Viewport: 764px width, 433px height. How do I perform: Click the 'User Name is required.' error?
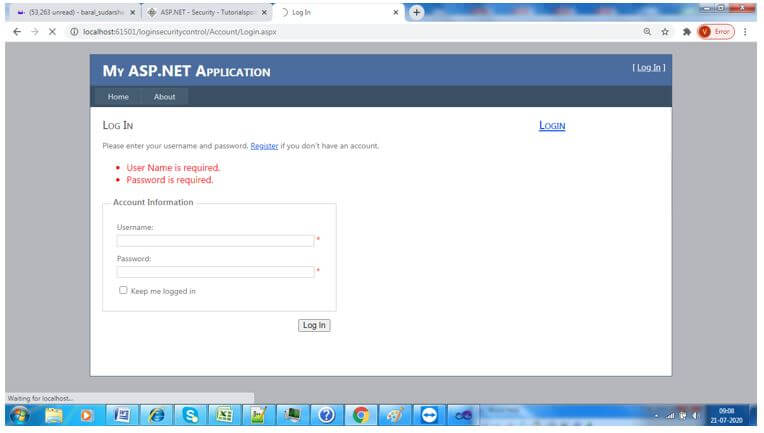click(173, 168)
